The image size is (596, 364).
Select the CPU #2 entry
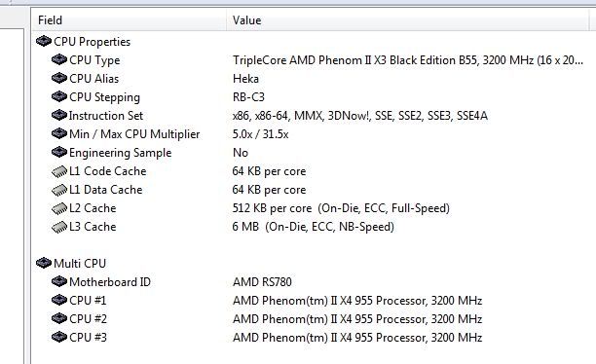coord(310,319)
